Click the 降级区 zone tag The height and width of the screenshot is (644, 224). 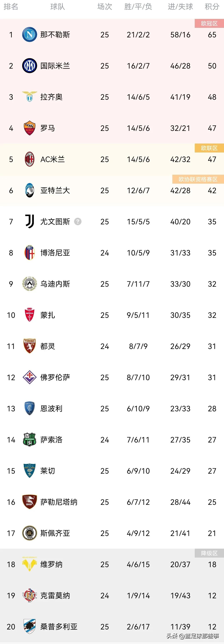click(x=209, y=553)
